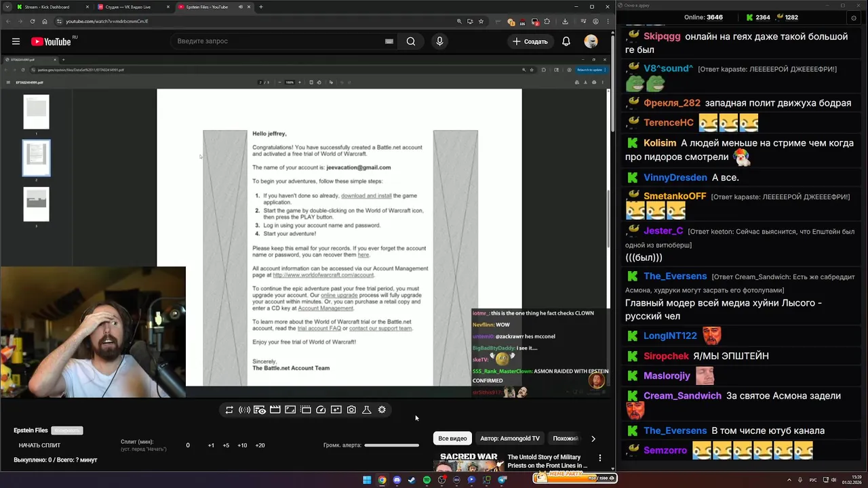Screen dimensions: 868x488
Task: Click Siropchek username in chat
Action: click(x=666, y=356)
